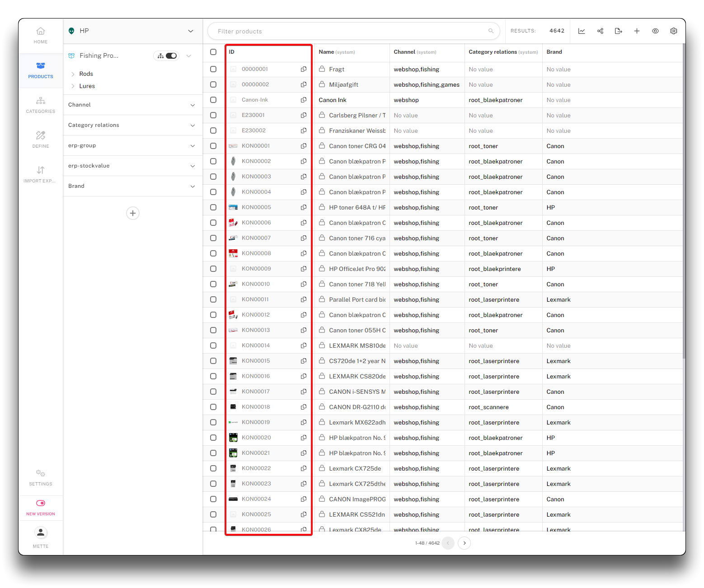The height and width of the screenshot is (588, 704).
Task: Click the export file icon
Action: point(618,31)
